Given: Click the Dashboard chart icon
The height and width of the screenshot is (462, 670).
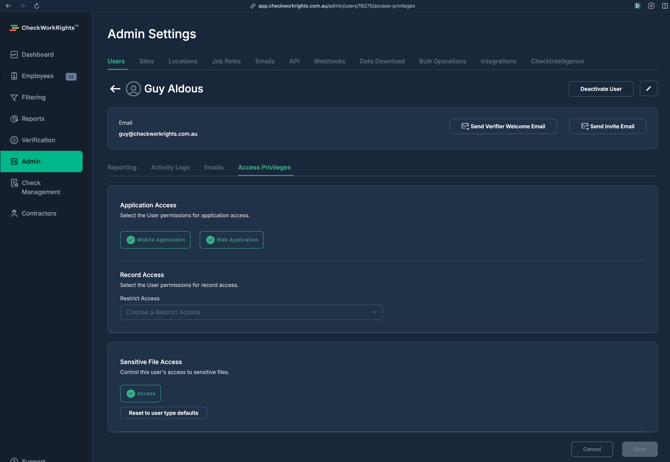Looking at the screenshot, I should (14, 55).
